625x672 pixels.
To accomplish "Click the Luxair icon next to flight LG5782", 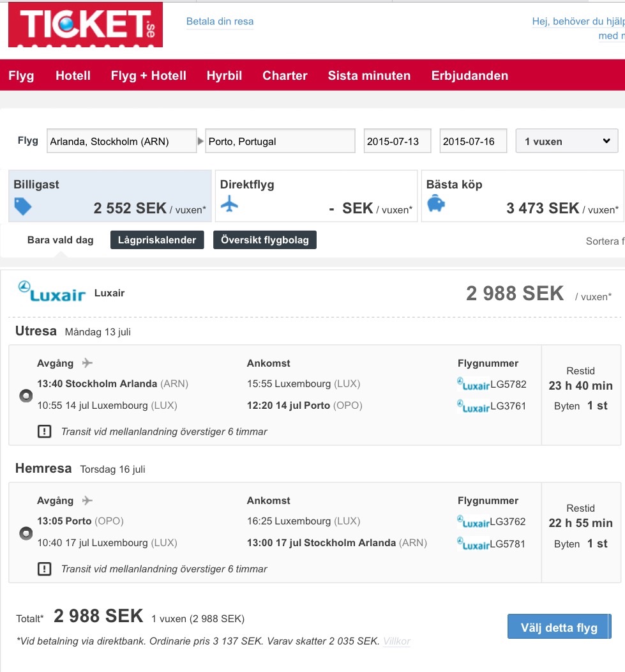I will point(473,384).
